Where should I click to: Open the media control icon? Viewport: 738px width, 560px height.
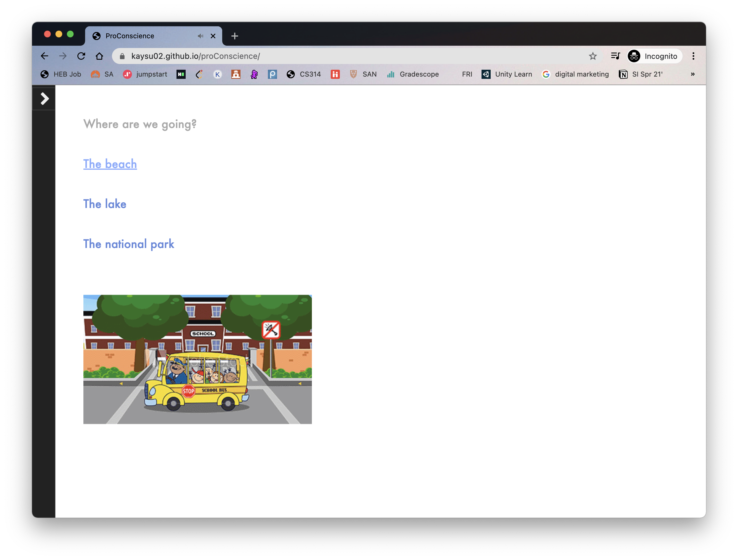coord(615,56)
